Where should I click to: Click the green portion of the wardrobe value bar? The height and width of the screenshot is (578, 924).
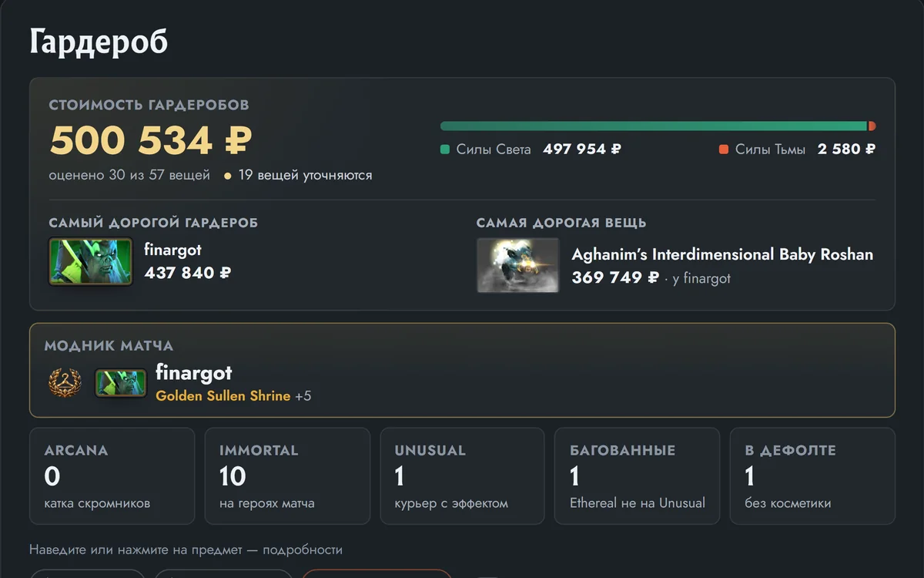tap(654, 126)
